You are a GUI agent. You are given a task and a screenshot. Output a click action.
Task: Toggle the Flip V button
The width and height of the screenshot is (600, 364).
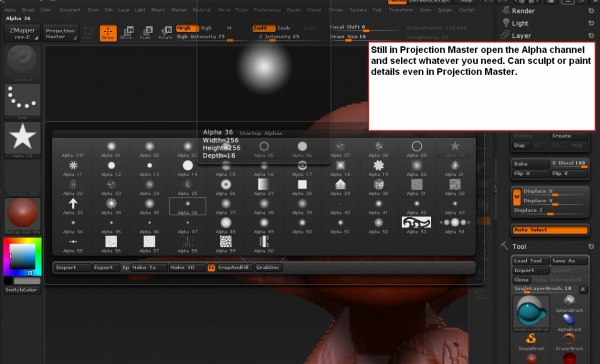pyautogui.click(x=569, y=174)
